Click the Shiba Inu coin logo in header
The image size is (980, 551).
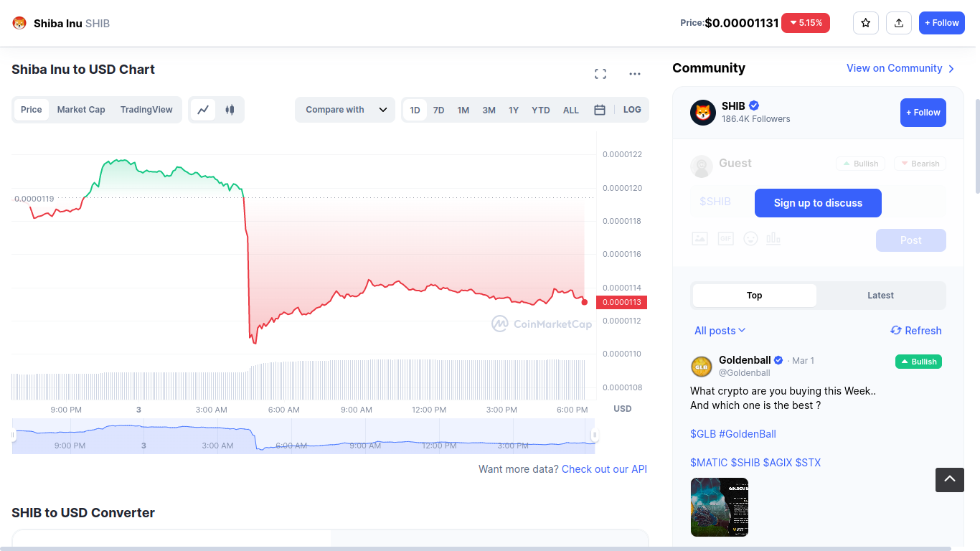coord(19,23)
